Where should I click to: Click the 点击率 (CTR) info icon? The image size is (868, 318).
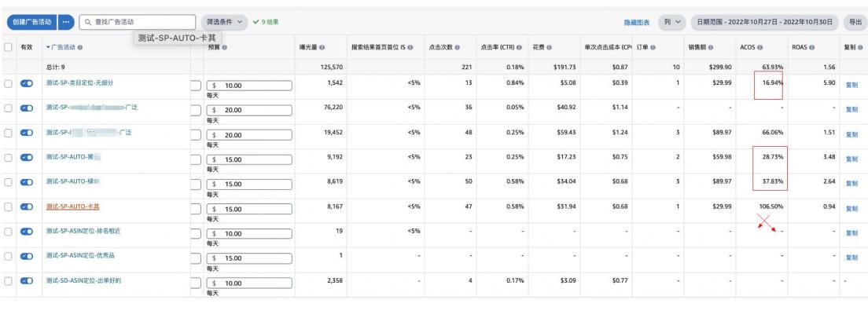520,47
